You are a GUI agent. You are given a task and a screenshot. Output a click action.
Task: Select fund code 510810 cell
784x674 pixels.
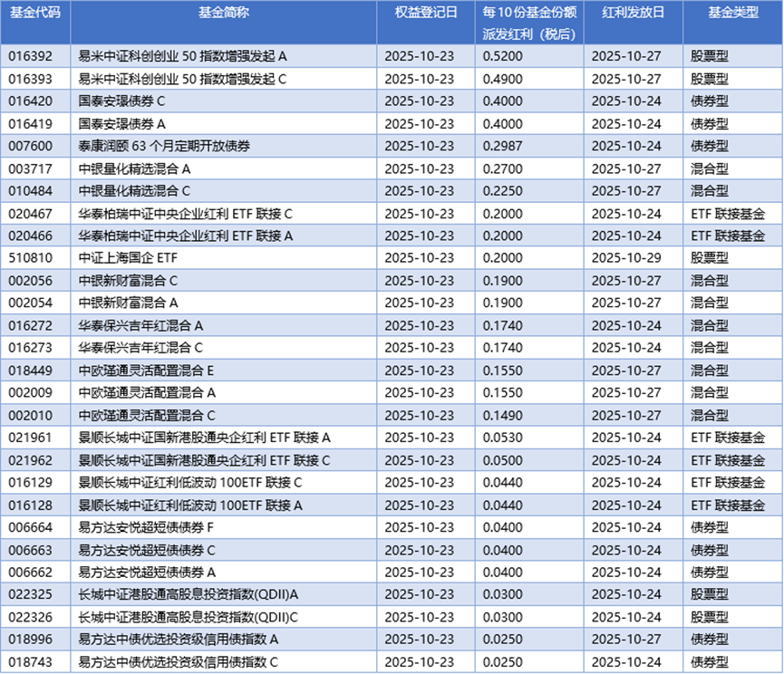(31, 258)
